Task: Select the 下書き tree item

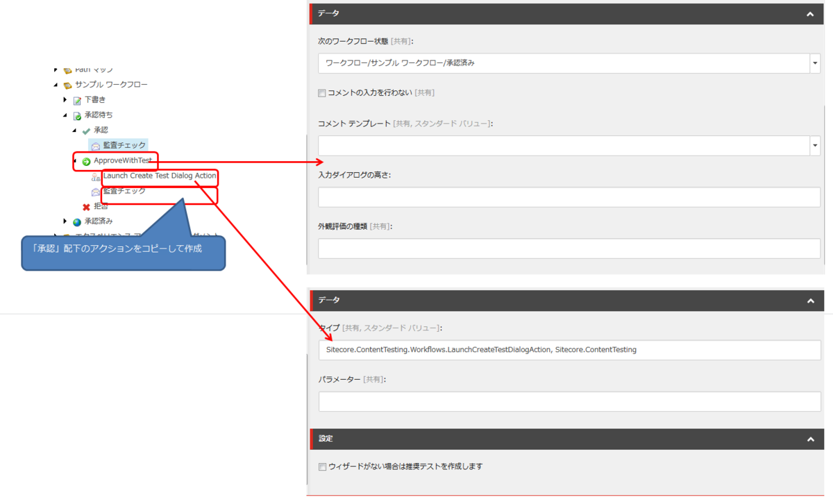Action: tap(95, 100)
